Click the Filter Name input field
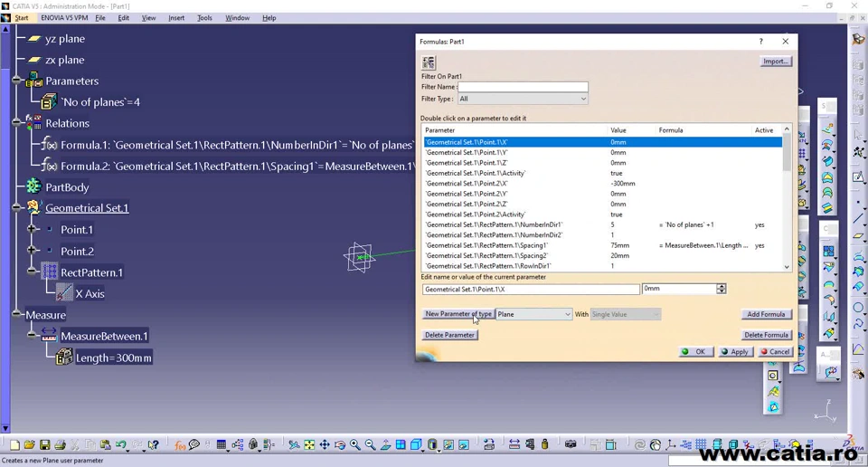This screenshot has width=868, height=467. [523, 87]
